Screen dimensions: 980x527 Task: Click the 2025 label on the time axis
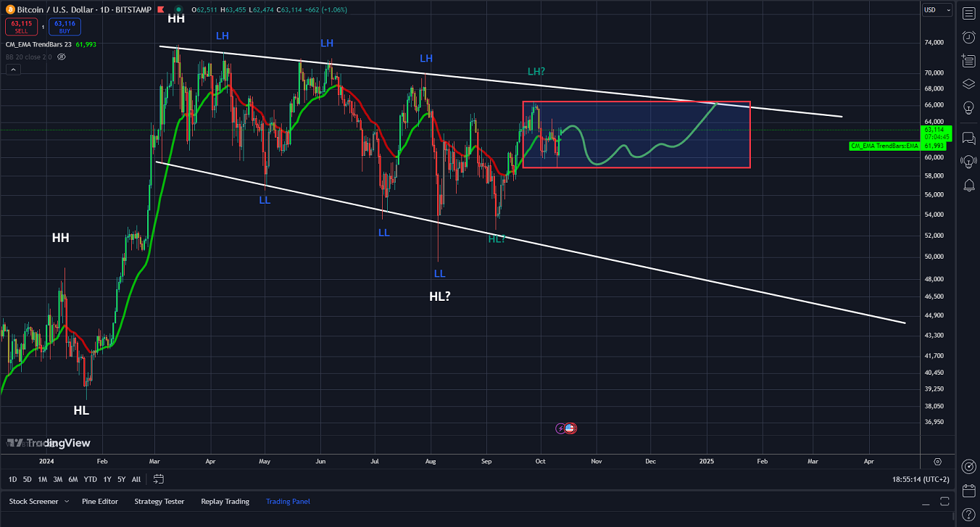click(x=707, y=461)
